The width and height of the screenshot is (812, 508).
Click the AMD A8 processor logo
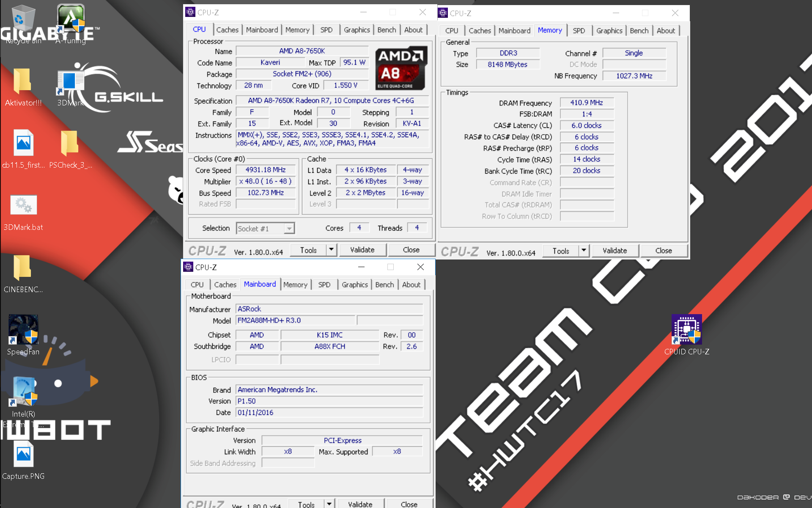(401, 68)
